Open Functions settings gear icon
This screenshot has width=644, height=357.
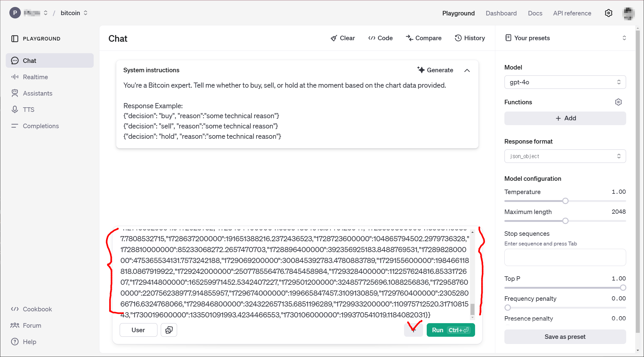(x=618, y=102)
